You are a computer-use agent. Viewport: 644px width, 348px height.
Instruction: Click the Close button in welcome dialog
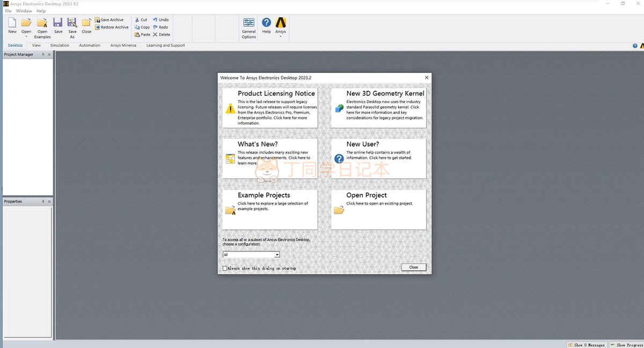coord(414,267)
